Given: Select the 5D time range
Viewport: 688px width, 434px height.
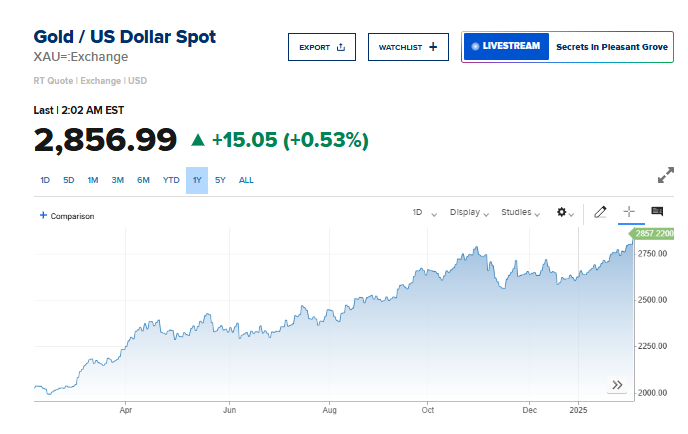Looking at the screenshot, I should pyautogui.click(x=68, y=180).
